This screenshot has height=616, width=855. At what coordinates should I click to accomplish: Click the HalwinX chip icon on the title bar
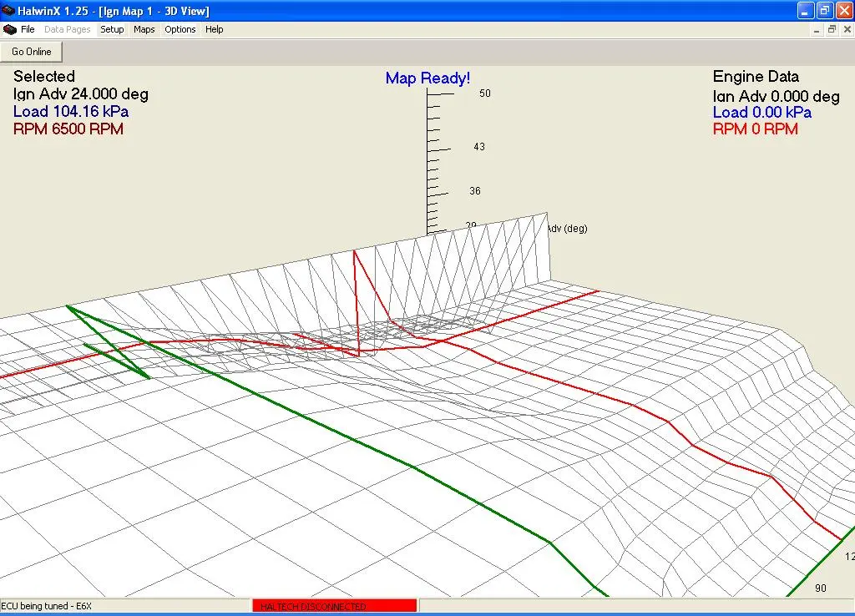[8, 11]
